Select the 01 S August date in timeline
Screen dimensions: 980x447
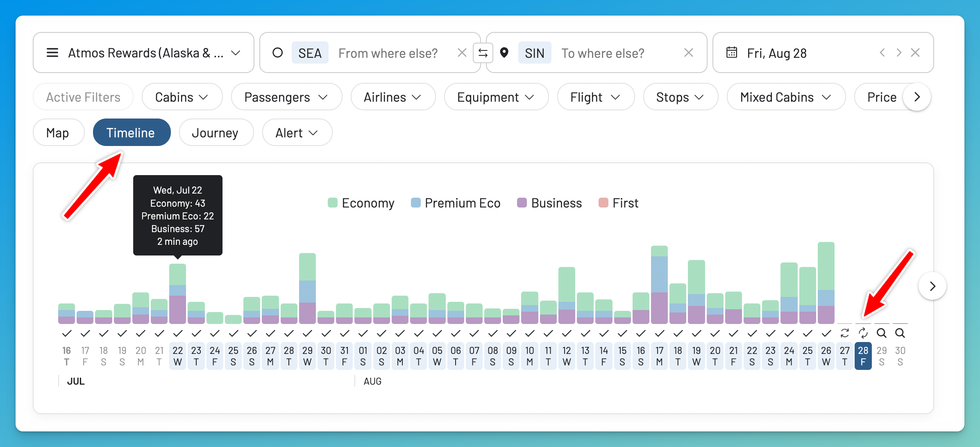(363, 356)
